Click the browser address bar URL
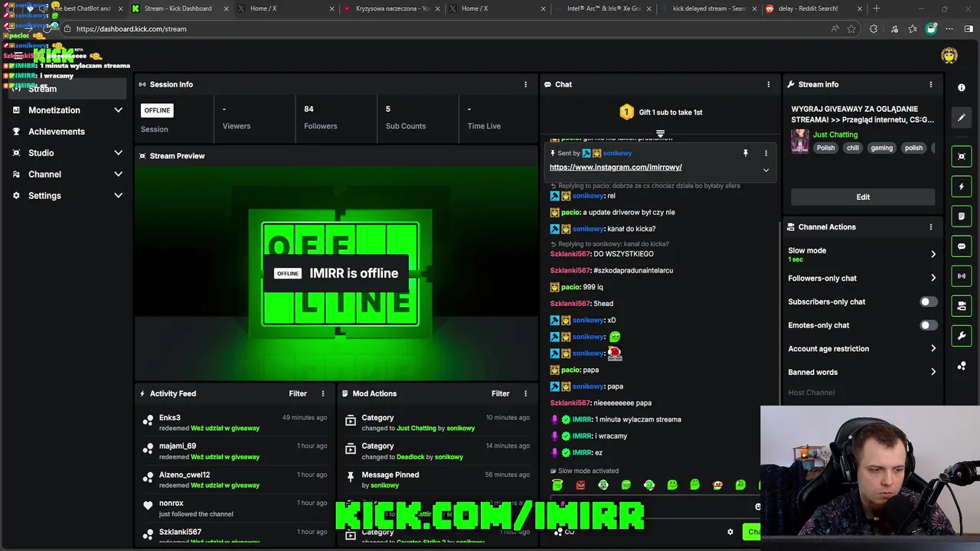This screenshot has height=551, width=980. tap(131, 29)
